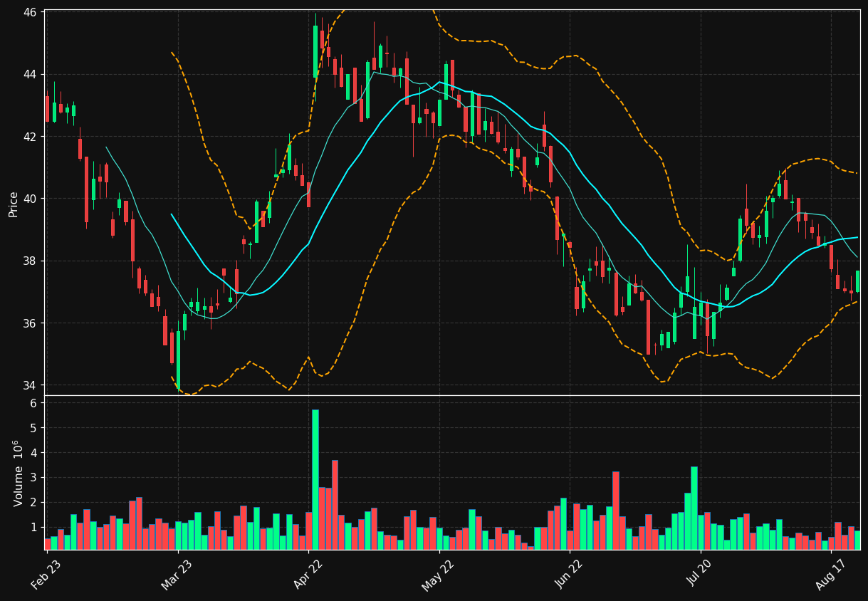Click the Volume 10^6 axis title
The width and height of the screenshot is (868, 601).
(19, 473)
